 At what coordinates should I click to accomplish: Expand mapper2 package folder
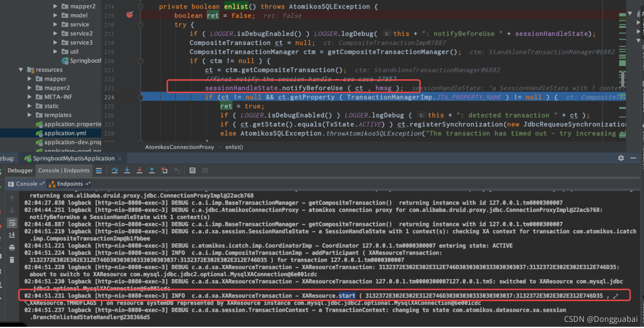[56, 6]
